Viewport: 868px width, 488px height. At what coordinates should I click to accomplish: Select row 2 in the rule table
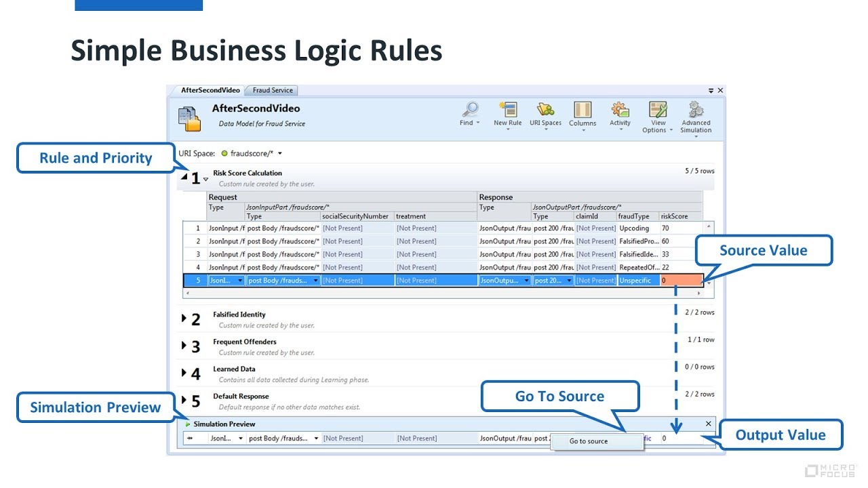(197, 241)
